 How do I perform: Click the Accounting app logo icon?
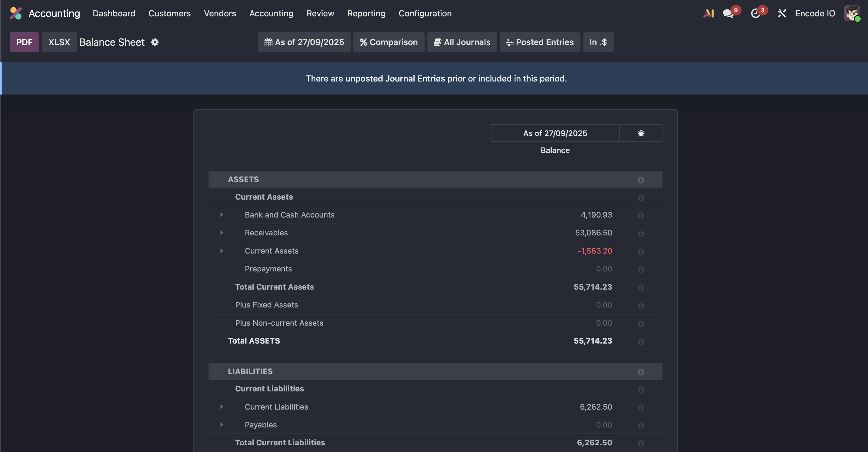pyautogui.click(x=15, y=14)
